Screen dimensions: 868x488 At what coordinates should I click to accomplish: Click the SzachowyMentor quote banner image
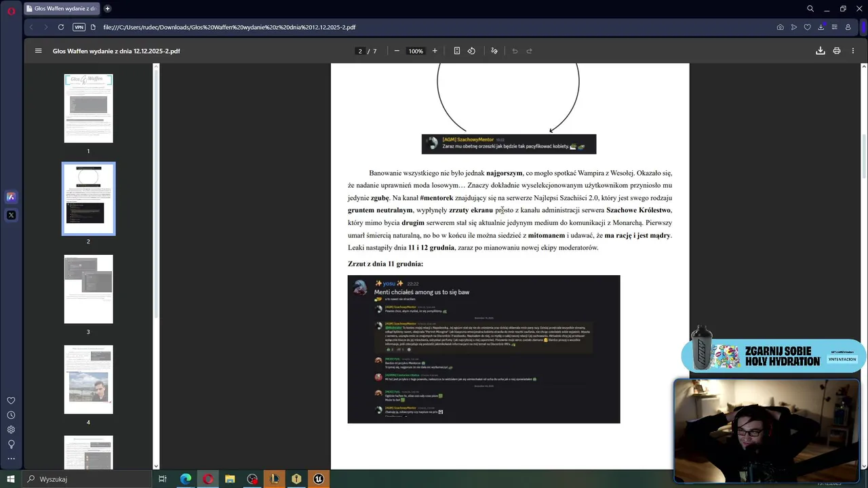[x=509, y=144]
